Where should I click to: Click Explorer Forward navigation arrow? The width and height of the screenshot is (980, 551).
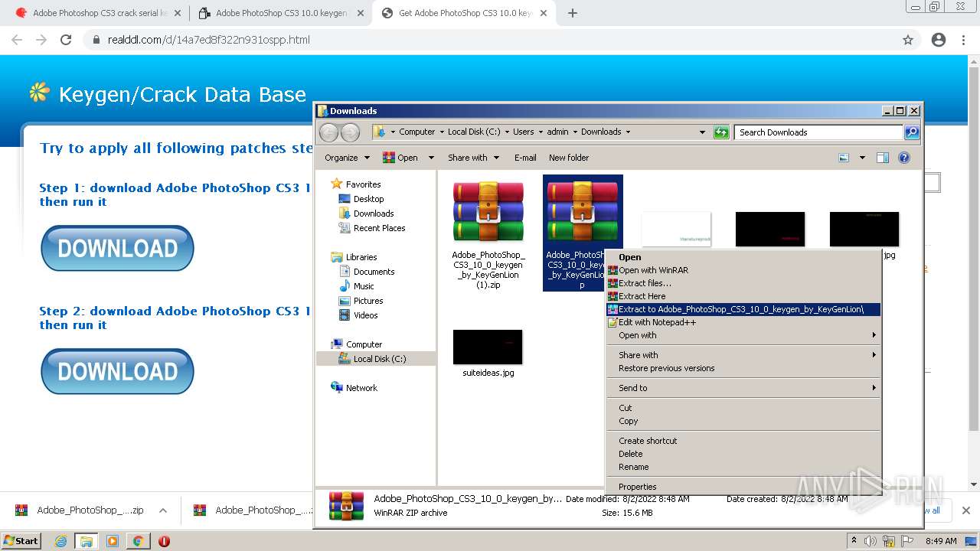point(350,132)
